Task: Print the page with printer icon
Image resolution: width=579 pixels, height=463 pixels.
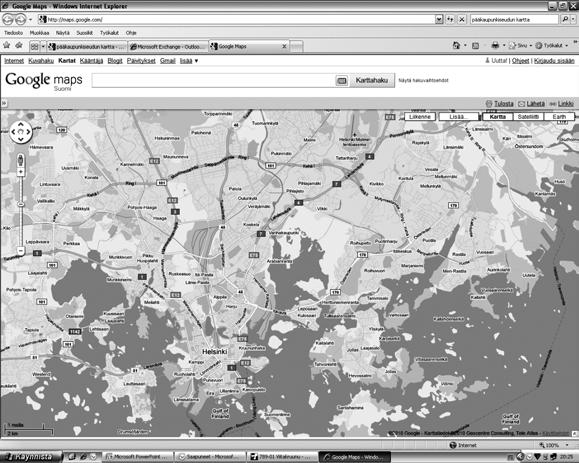Action: point(495,45)
